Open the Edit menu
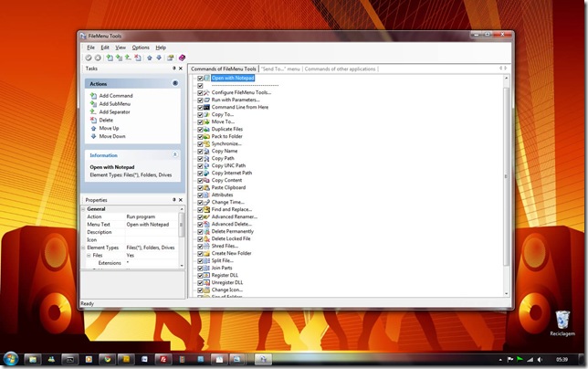The height and width of the screenshot is (369, 588). [105, 47]
